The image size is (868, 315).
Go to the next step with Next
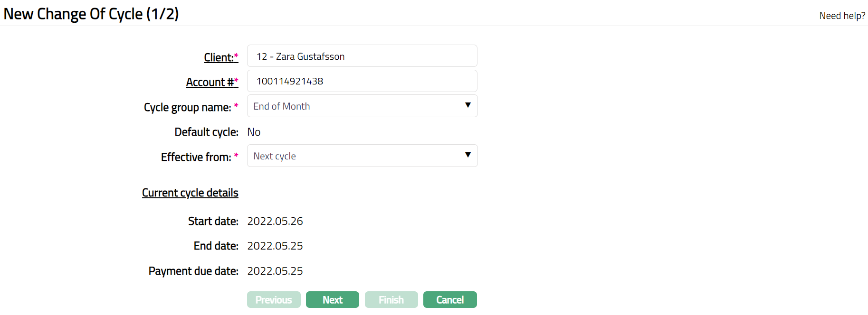click(x=333, y=300)
